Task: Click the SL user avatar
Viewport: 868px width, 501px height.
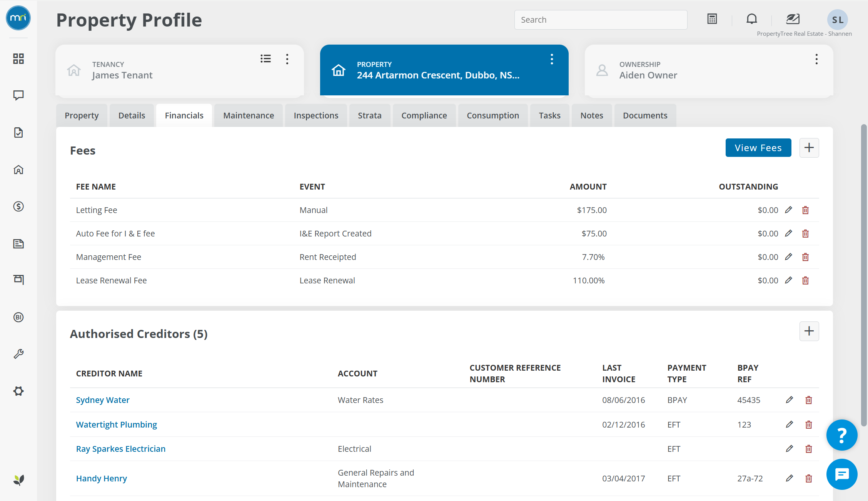Action: (x=838, y=20)
